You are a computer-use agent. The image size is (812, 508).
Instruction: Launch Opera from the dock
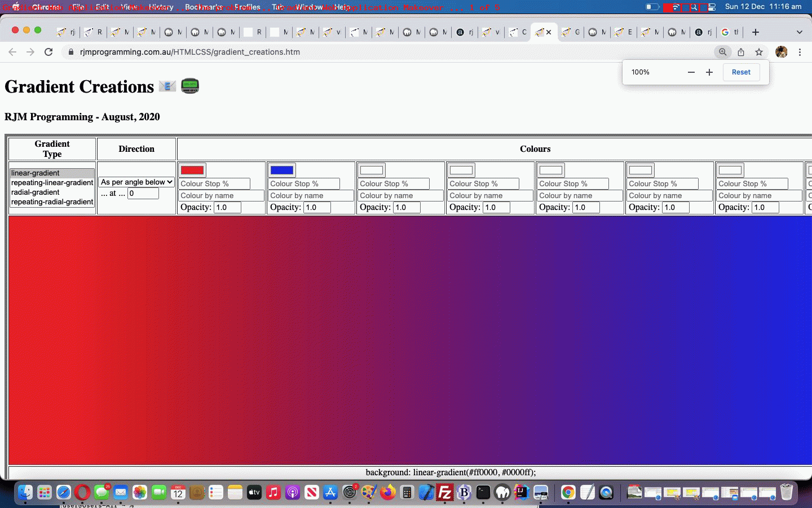(x=82, y=493)
